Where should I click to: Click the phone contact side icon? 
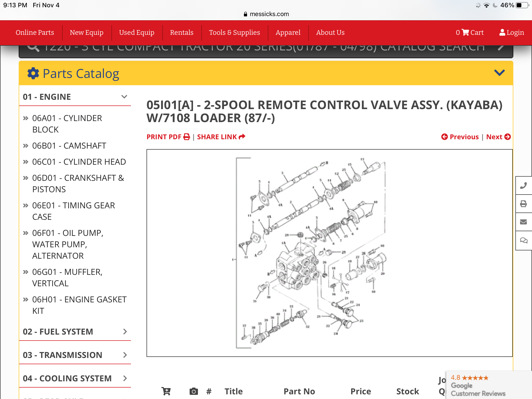pyautogui.click(x=523, y=185)
